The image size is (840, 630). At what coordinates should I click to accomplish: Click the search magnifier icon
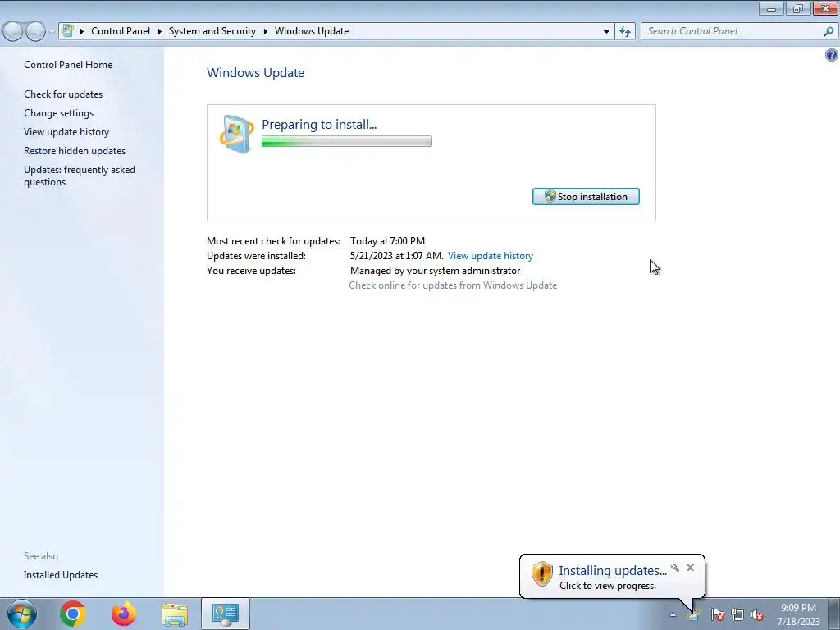coord(829,32)
